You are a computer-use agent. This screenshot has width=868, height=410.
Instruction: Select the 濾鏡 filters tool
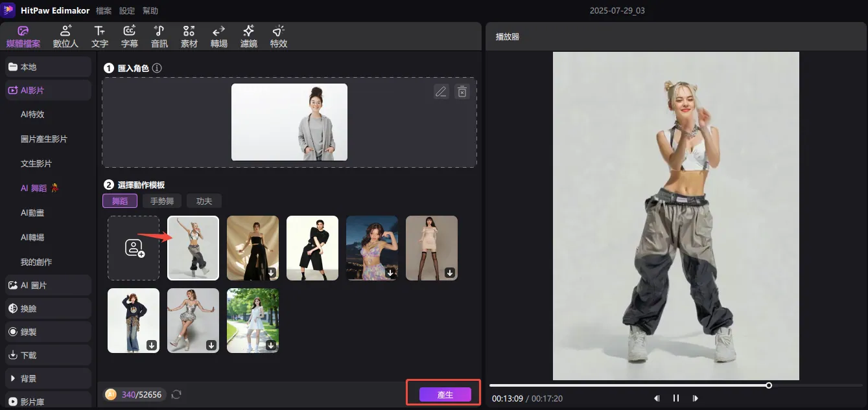pyautogui.click(x=248, y=36)
